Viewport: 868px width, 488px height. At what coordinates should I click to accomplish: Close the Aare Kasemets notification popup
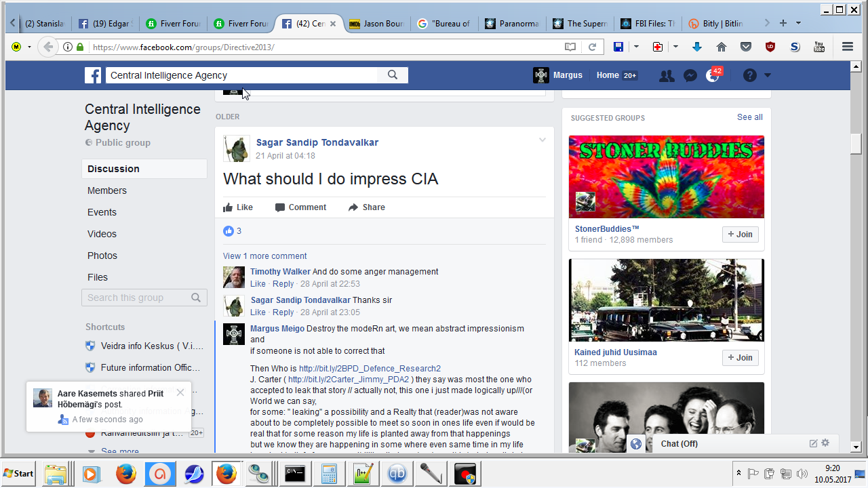pyautogui.click(x=180, y=392)
